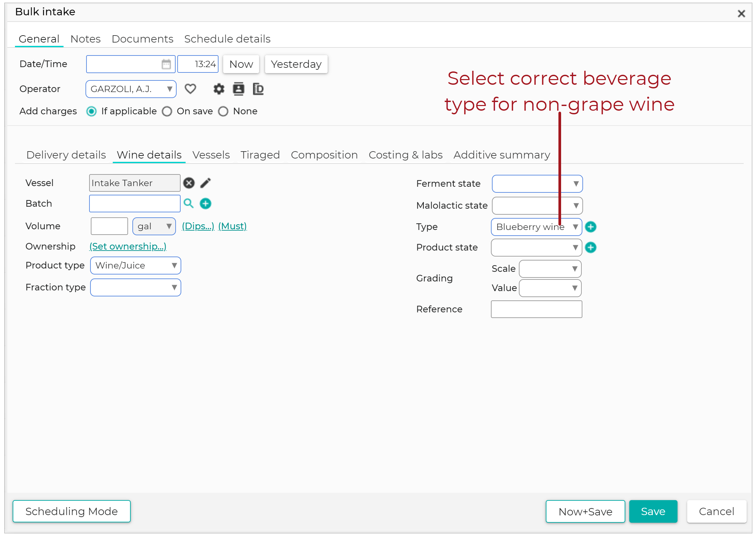Open the Grading Scale dropdown
Image resolution: width=756 pixels, height=539 pixels.
pyautogui.click(x=550, y=269)
